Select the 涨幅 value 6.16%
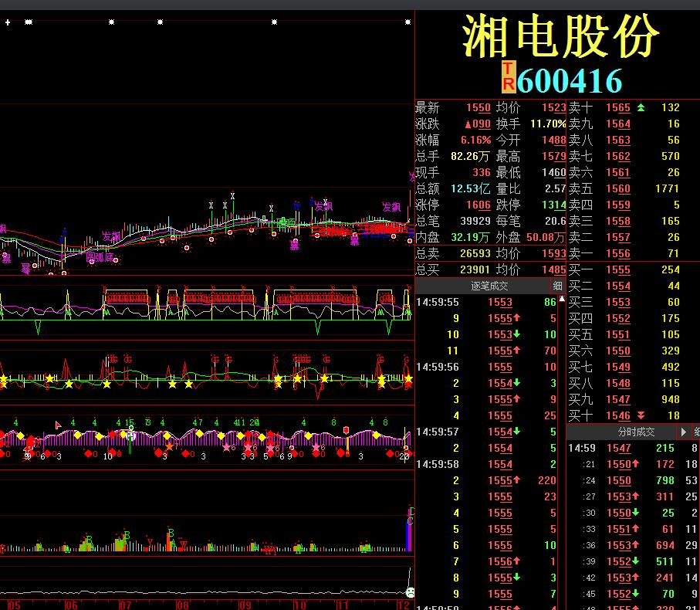This screenshot has width=700, height=610. pyautogui.click(x=475, y=141)
